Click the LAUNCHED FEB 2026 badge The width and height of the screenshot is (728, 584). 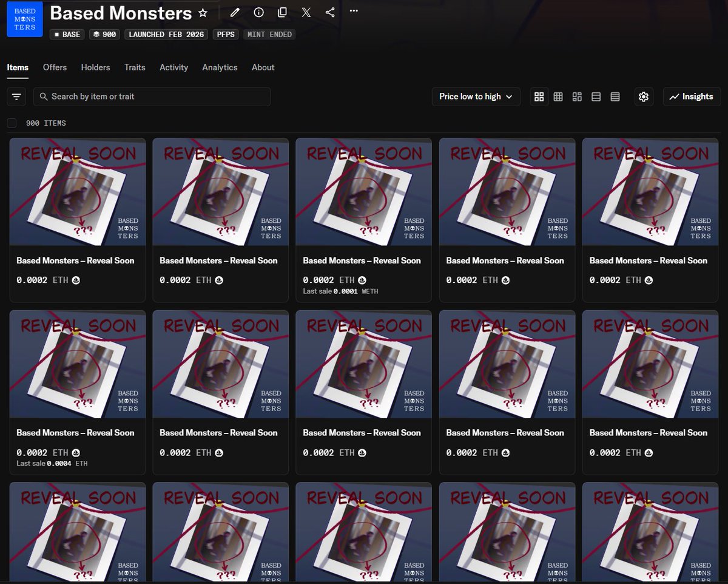(166, 35)
